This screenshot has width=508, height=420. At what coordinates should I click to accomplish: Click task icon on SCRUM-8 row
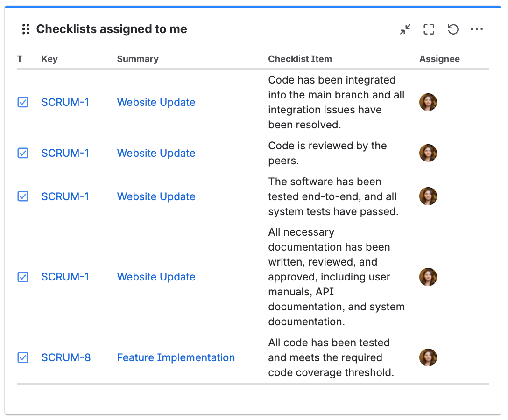coord(23,357)
